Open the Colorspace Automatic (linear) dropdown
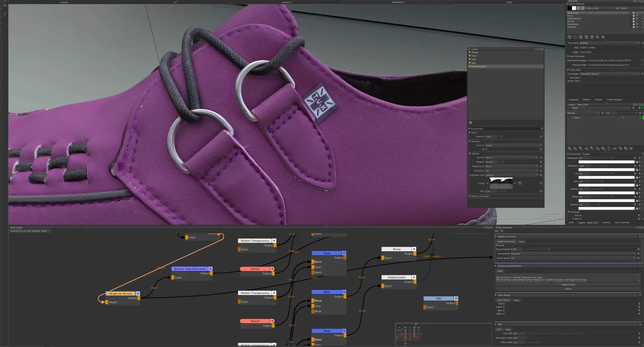The image size is (644, 347). pyautogui.click(x=609, y=74)
